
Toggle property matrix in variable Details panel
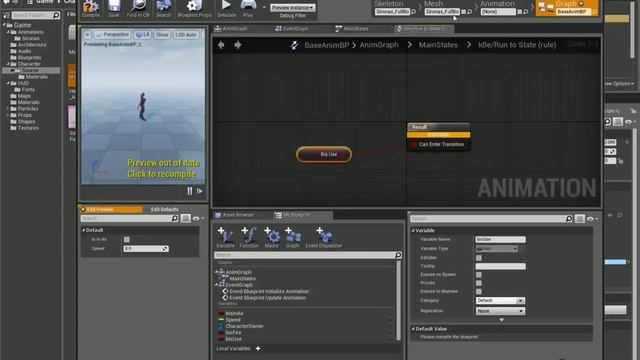[580, 219]
